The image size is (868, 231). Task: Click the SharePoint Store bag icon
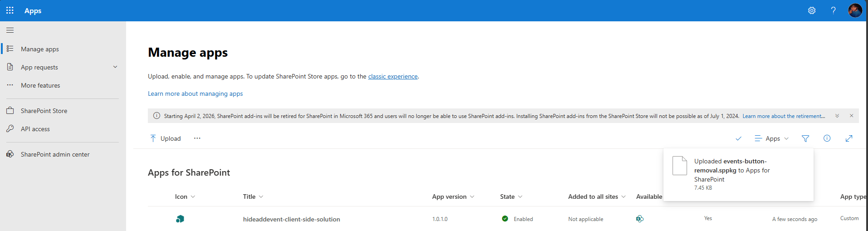tap(10, 111)
